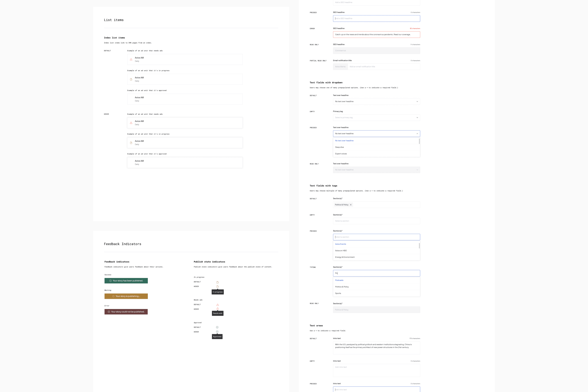This screenshot has height=392, width=588.
Task: Click document icon in DEFAULT in-progress list item
Action: 131,79
